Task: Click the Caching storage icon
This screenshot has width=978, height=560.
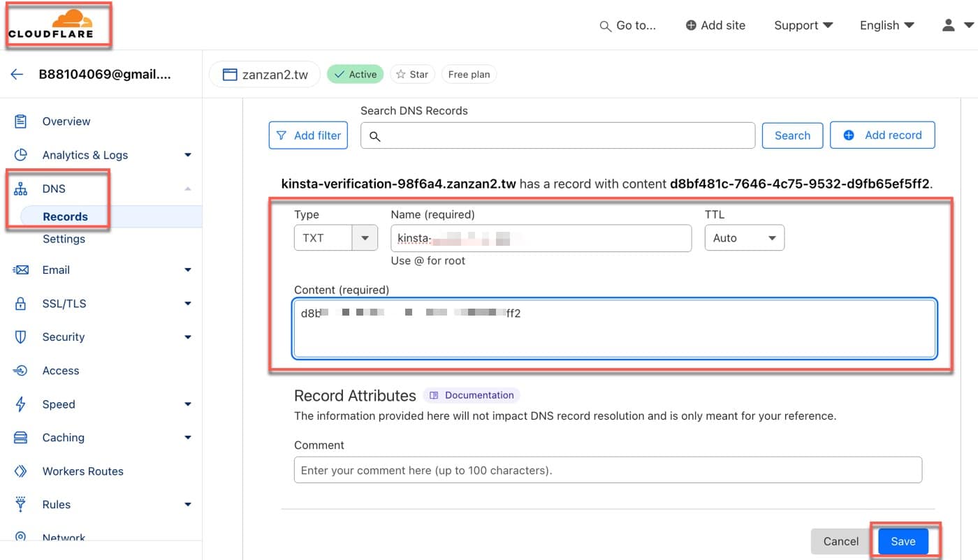Action: pos(21,438)
